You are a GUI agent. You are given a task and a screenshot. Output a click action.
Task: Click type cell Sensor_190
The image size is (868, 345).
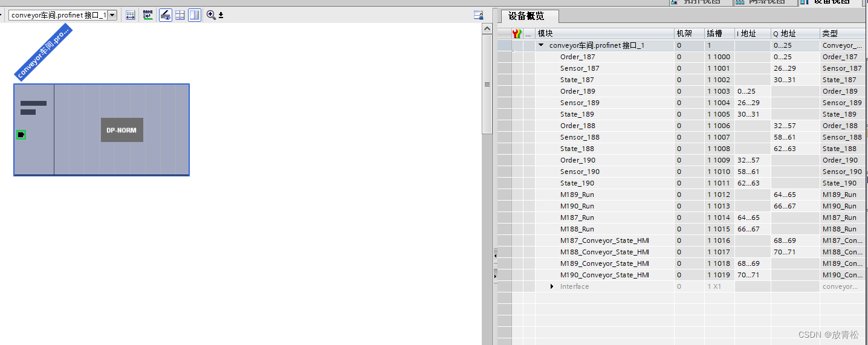pos(843,172)
